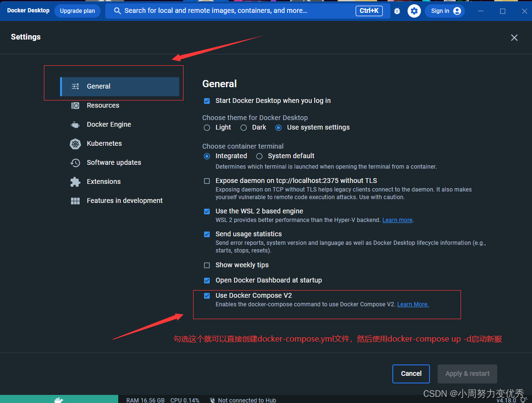Open the Software updates settings tab
This screenshot has height=403, width=532.
120,162
